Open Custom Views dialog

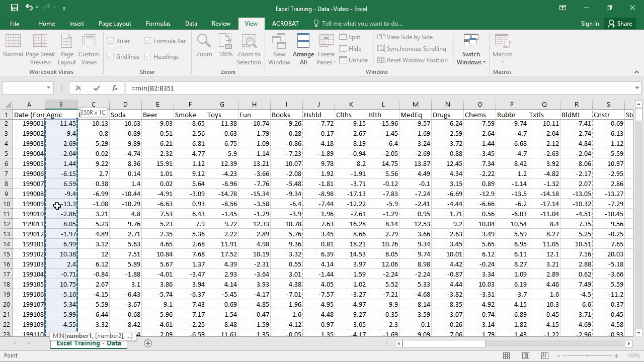(89, 50)
